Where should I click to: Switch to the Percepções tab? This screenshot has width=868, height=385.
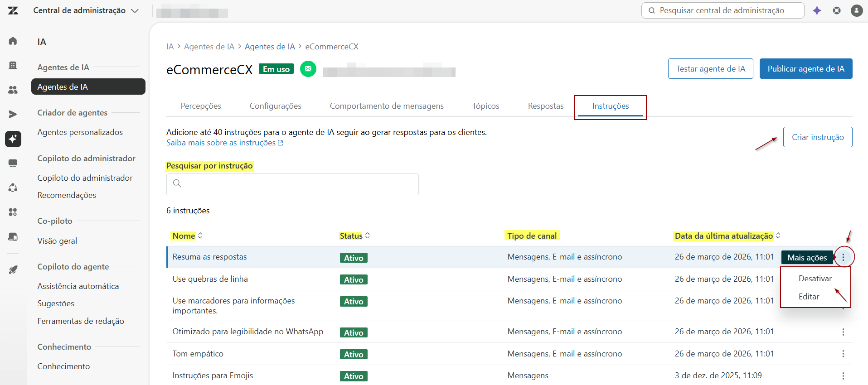click(x=201, y=106)
